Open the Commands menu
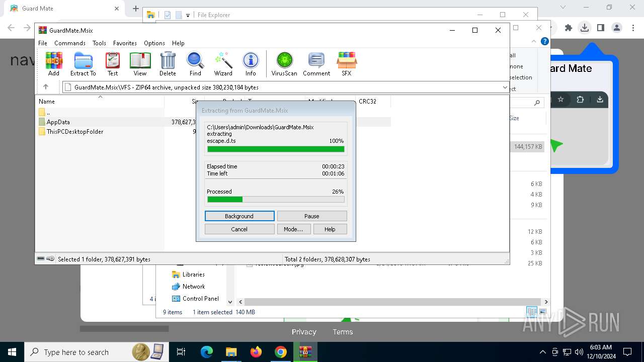644x362 pixels. click(70, 43)
